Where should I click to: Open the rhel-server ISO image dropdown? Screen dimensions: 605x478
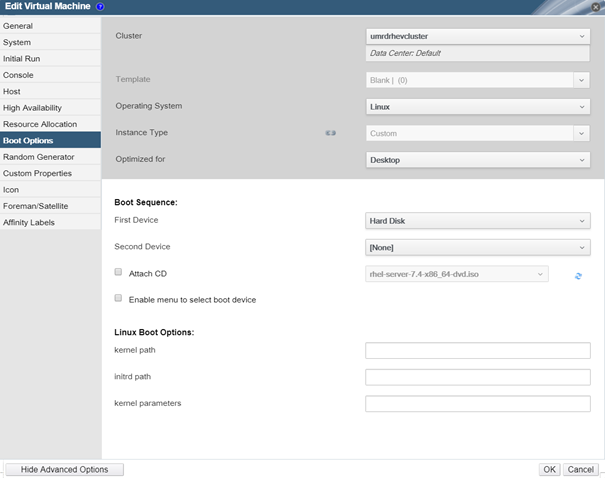457,274
